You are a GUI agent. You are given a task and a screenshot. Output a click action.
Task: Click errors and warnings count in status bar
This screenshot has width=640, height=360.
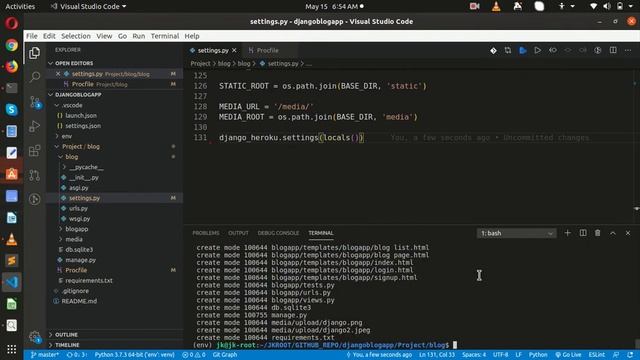coord(194,355)
